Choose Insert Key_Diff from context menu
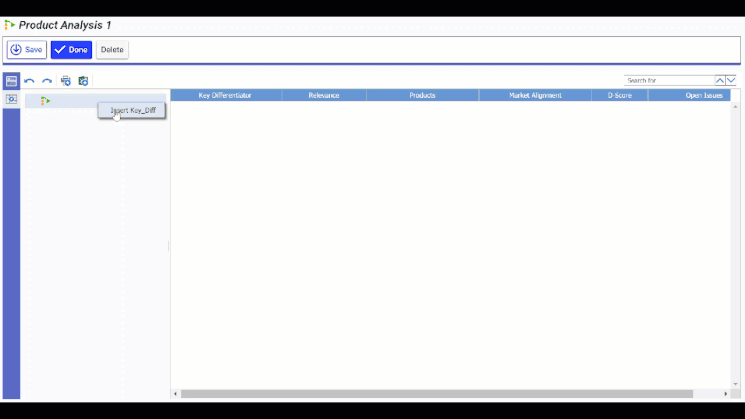745x419 pixels. point(132,110)
